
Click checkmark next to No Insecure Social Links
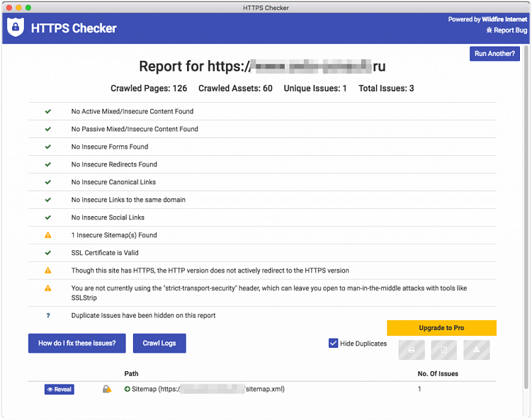[x=48, y=217]
